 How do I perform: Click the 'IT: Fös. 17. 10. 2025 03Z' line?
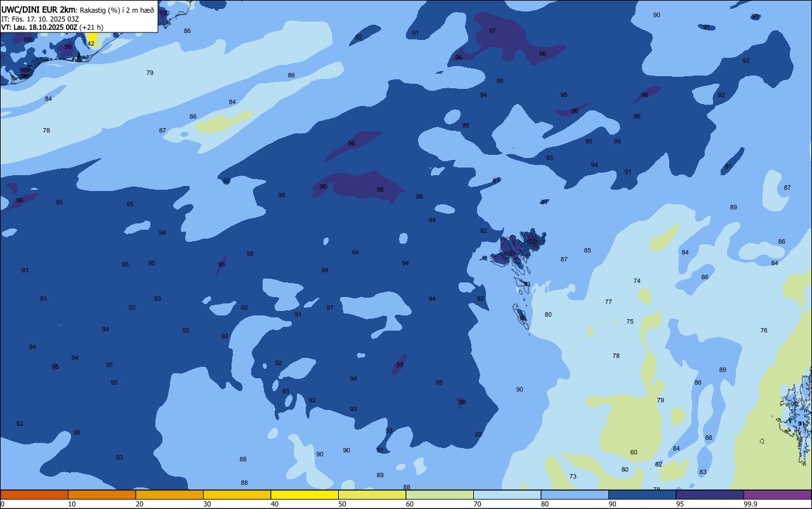[40, 19]
